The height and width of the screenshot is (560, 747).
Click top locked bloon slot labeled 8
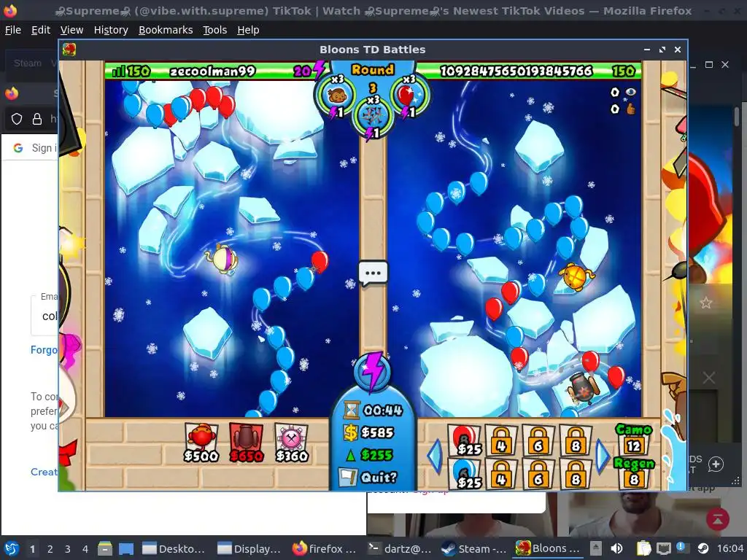[576, 440]
